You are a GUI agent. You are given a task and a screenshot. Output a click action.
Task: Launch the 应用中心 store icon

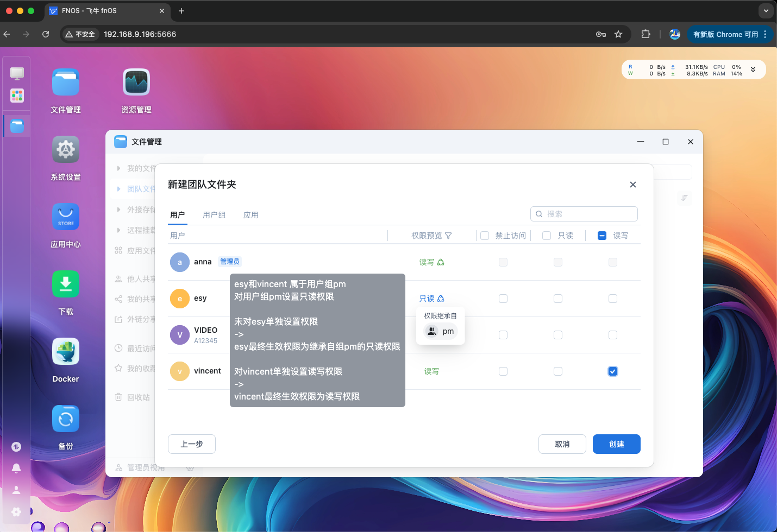66,217
